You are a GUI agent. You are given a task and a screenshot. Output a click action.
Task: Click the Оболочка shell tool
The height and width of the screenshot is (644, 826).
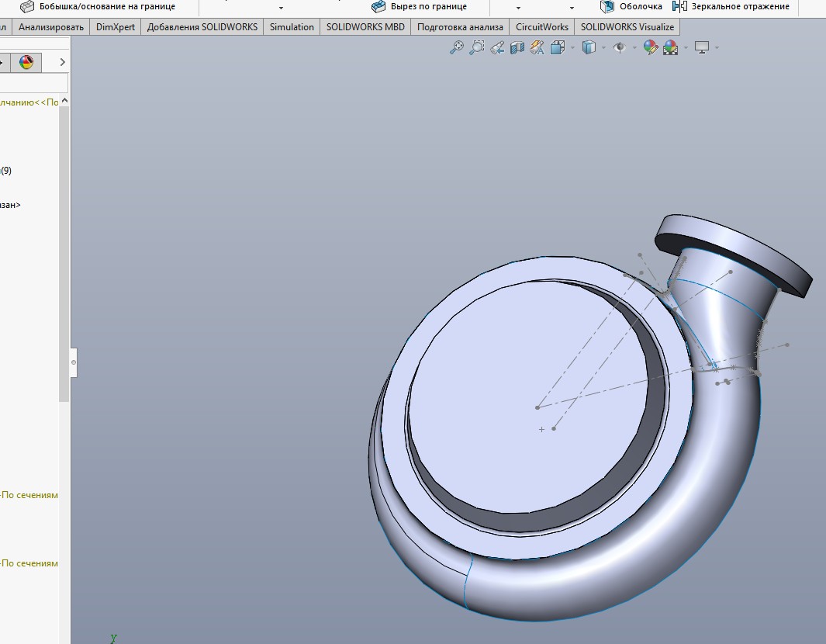click(x=631, y=6)
